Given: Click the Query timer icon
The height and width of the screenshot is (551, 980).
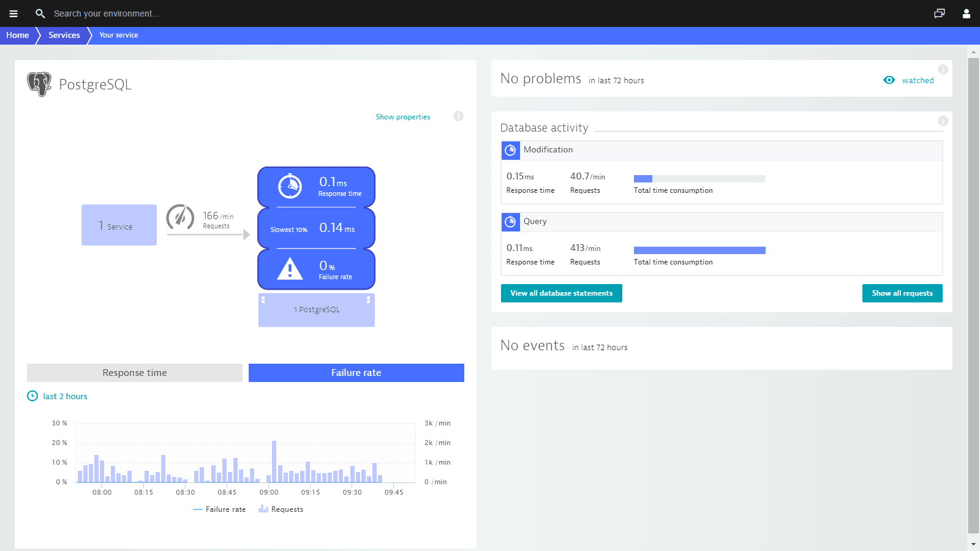Looking at the screenshot, I should point(511,222).
